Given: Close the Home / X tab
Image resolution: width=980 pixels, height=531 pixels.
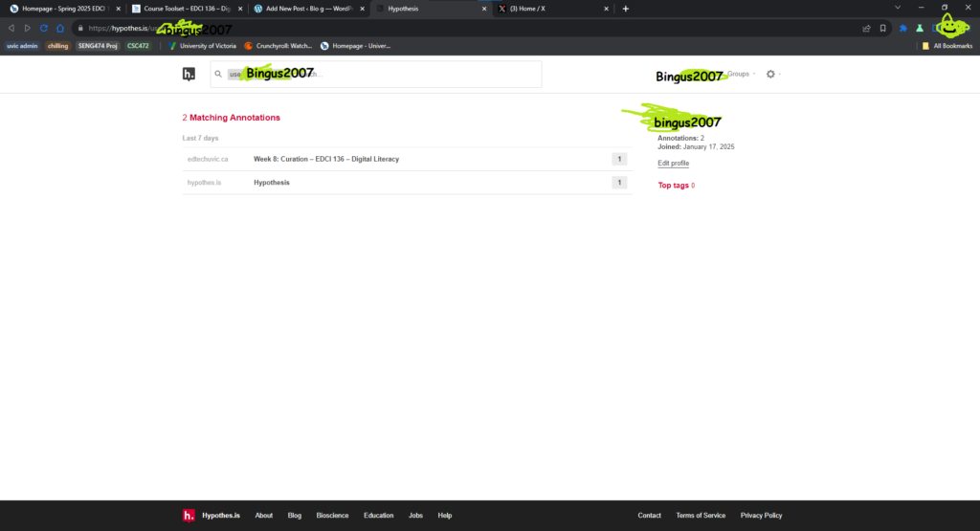Looking at the screenshot, I should click(x=606, y=9).
